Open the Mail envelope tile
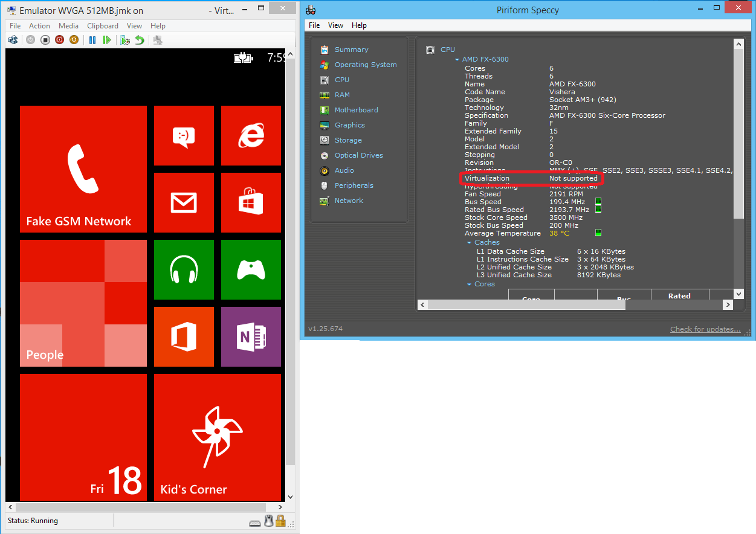Viewport: 756px width, 534px height. coord(184,202)
